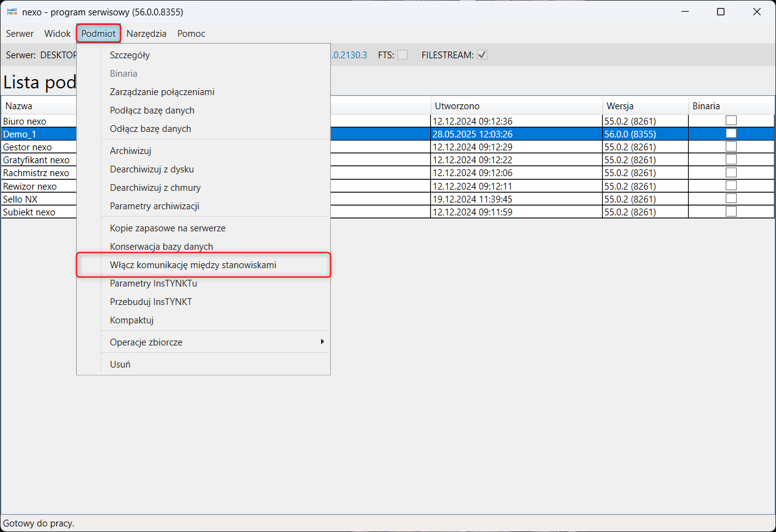Toggle the FILESTREAM checkbox

[x=482, y=55]
